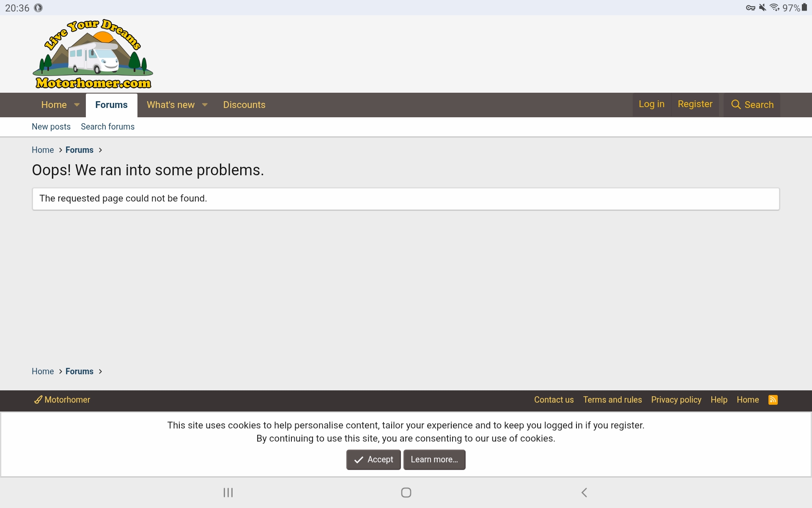The image size is (812, 508).
Task: Tap the Android back navigation arrow
Action: (584, 492)
